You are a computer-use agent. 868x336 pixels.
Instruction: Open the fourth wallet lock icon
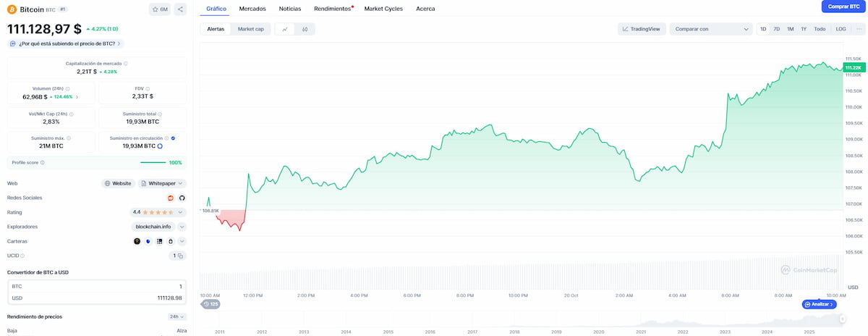[170, 241]
